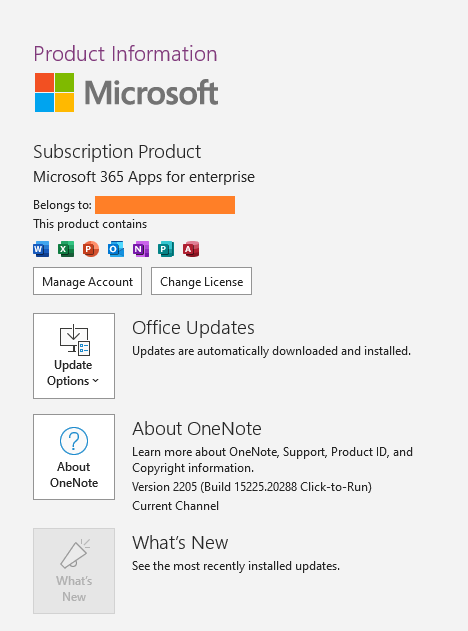The height and width of the screenshot is (631, 468).
Task: Click the Outlook app icon
Action: pyautogui.click(x=116, y=249)
